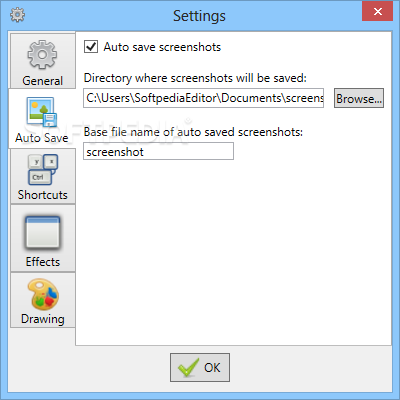Uncheck Auto save screenshots checkbox
Viewport: 400px width, 400px height.
coord(91,47)
